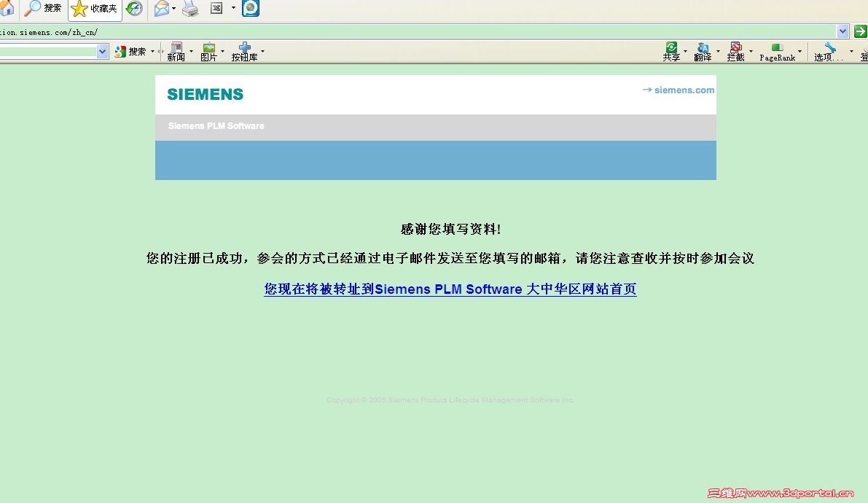Click the 翻译 translate toolbar icon
Screen dimensions: 868x503
(703, 52)
